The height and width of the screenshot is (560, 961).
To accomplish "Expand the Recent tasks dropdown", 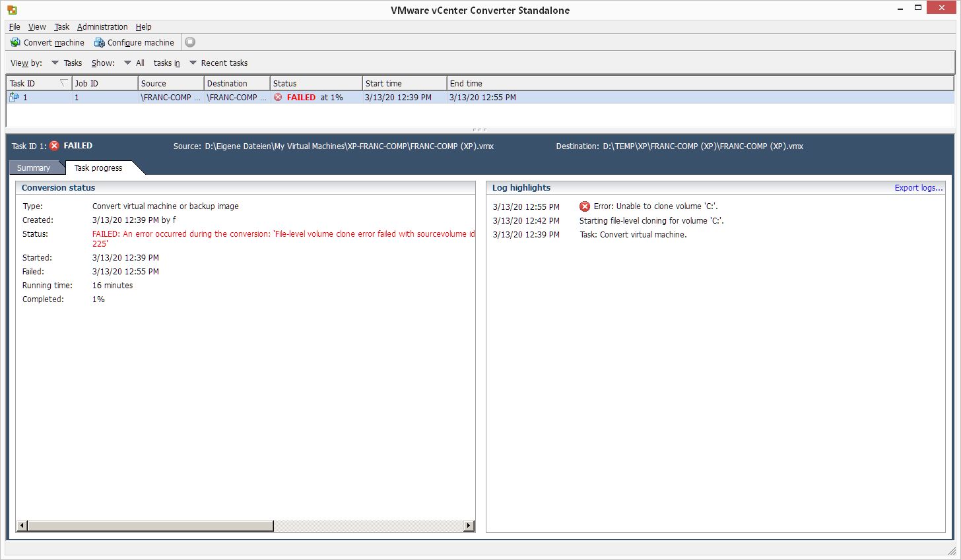I will [193, 63].
